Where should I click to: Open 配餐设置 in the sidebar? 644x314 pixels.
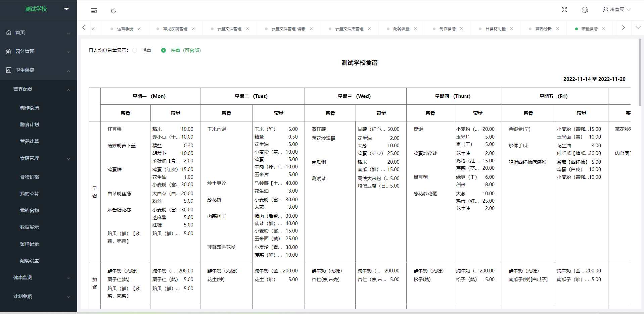[x=30, y=261]
